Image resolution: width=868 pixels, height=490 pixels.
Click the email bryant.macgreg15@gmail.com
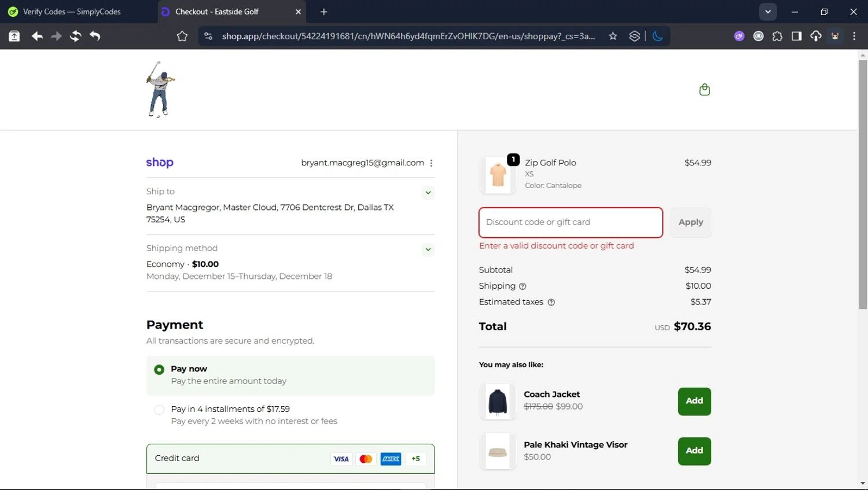363,163
